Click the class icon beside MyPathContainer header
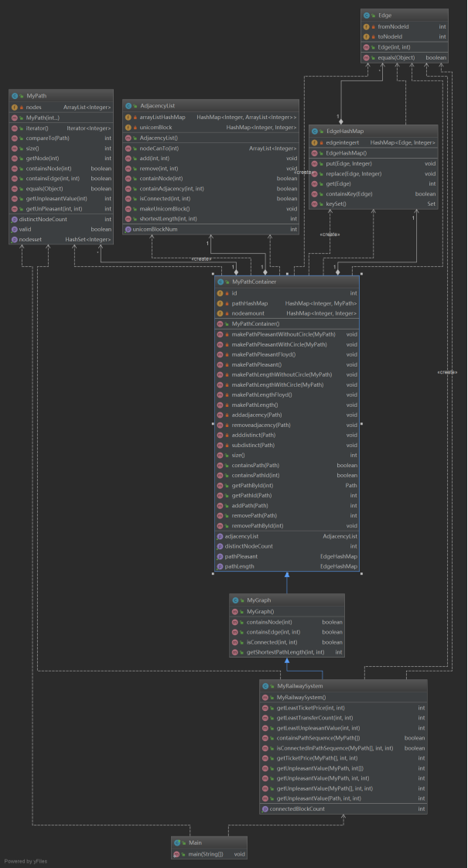 click(220, 282)
